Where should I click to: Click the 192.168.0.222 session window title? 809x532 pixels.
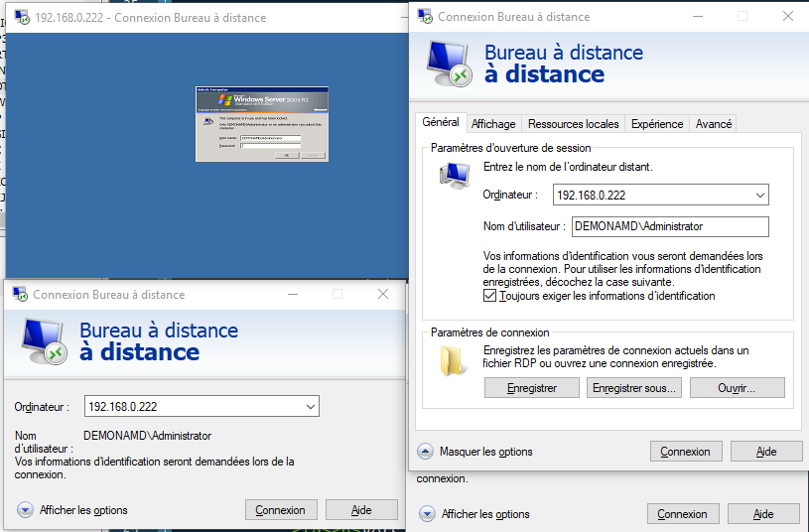(x=151, y=18)
